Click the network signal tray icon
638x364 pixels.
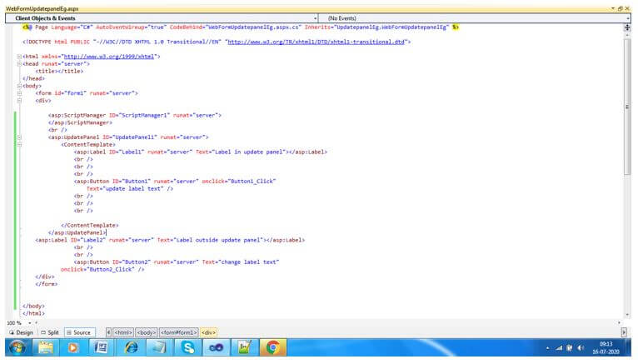pos(559,348)
